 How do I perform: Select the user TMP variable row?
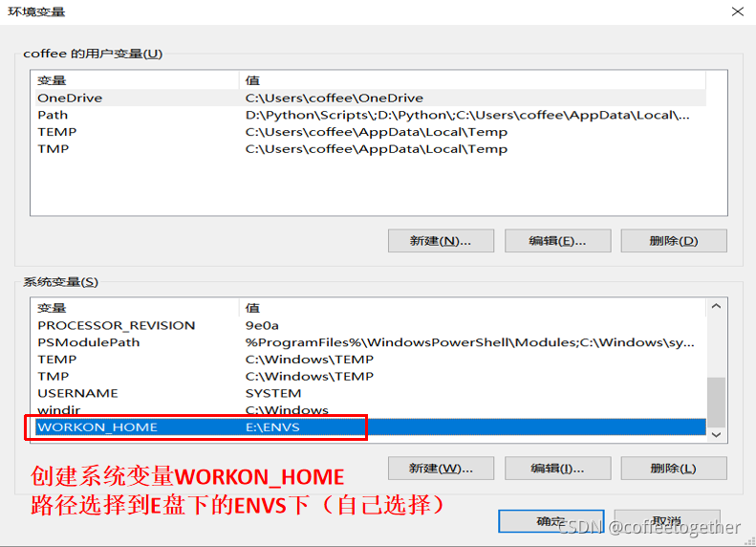point(370,148)
